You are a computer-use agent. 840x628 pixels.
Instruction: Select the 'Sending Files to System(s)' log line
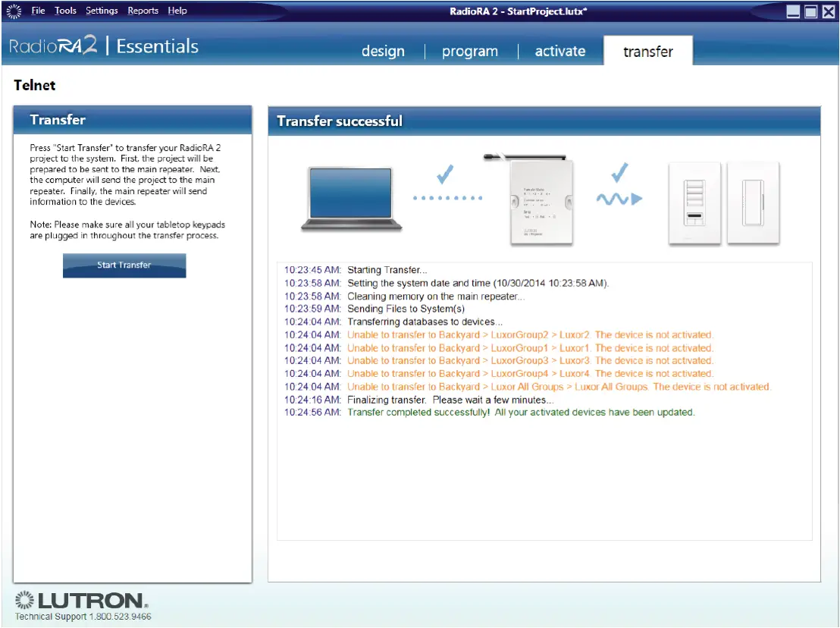point(375,309)
